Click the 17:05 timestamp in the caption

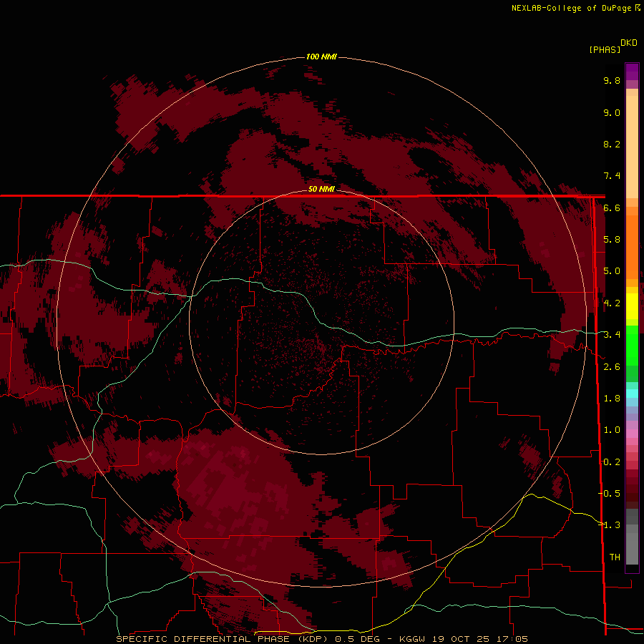512,639
